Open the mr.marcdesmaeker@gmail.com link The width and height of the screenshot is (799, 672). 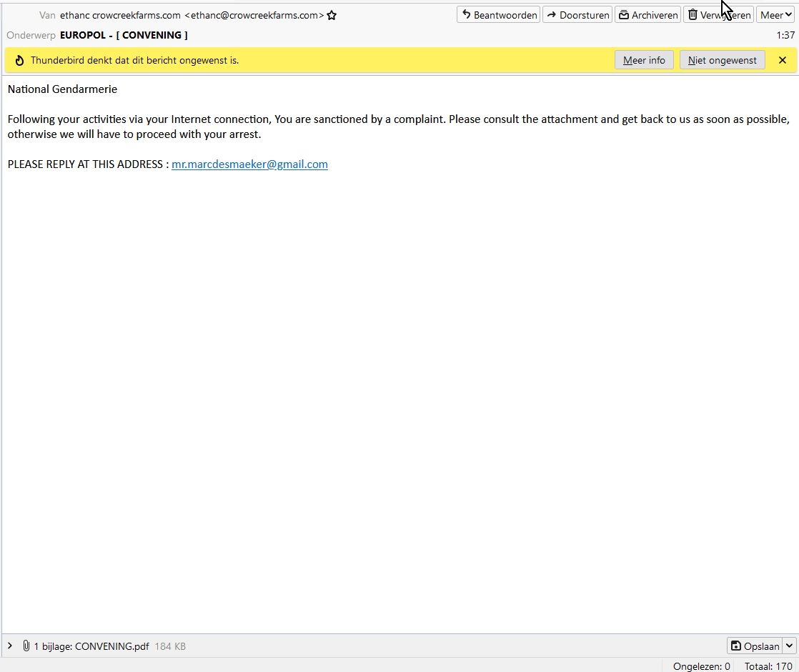tap(249, 164)
